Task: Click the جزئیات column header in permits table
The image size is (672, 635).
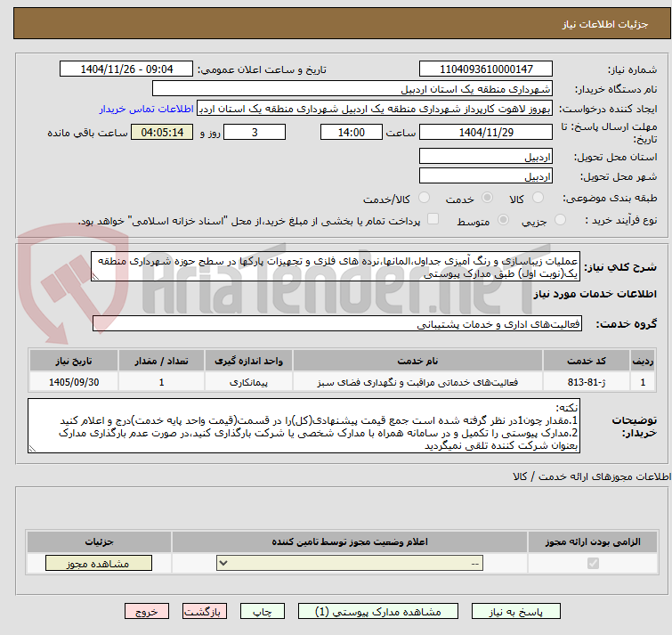Action: click(99, 542)
